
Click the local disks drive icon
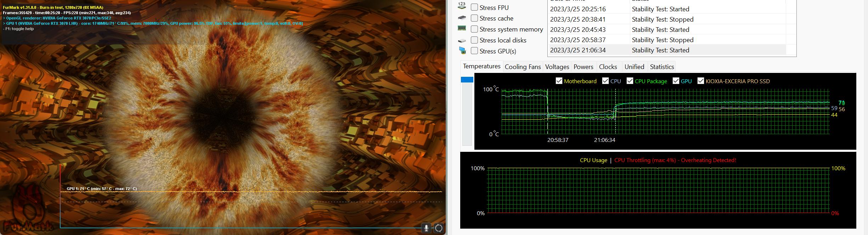tap(462, 41)
